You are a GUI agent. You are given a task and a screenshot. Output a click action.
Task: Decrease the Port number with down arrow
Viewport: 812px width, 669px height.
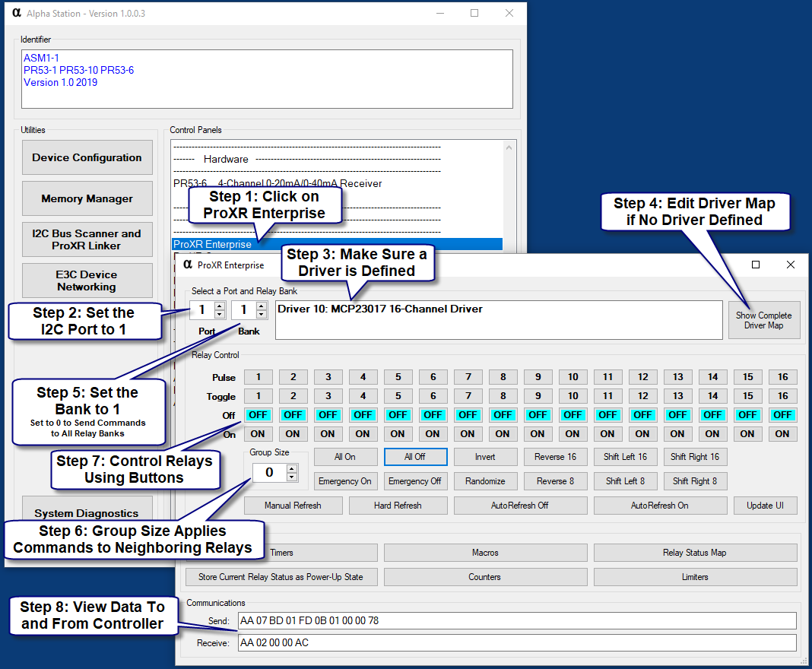[x=220, y=314]
